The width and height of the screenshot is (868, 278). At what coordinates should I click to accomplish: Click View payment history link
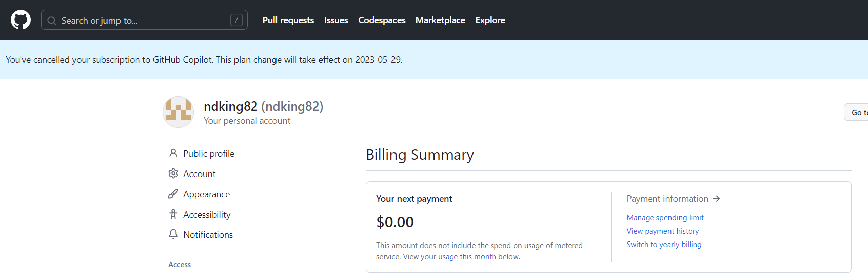[662, 231]
